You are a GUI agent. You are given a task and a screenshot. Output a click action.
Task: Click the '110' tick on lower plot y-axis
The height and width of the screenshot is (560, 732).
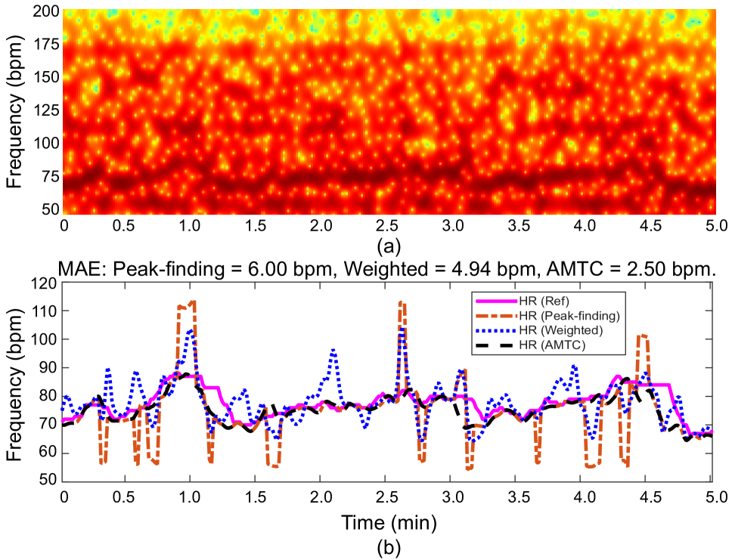(45, 311)
